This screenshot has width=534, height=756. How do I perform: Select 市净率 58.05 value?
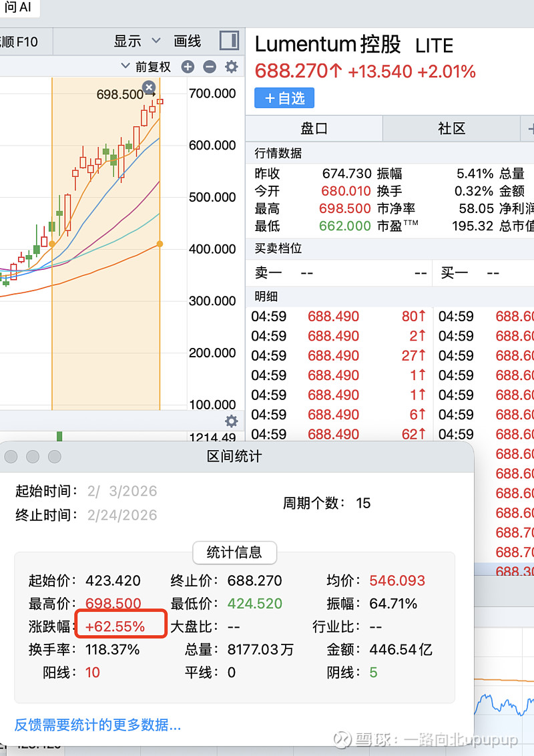click(476, 208)
